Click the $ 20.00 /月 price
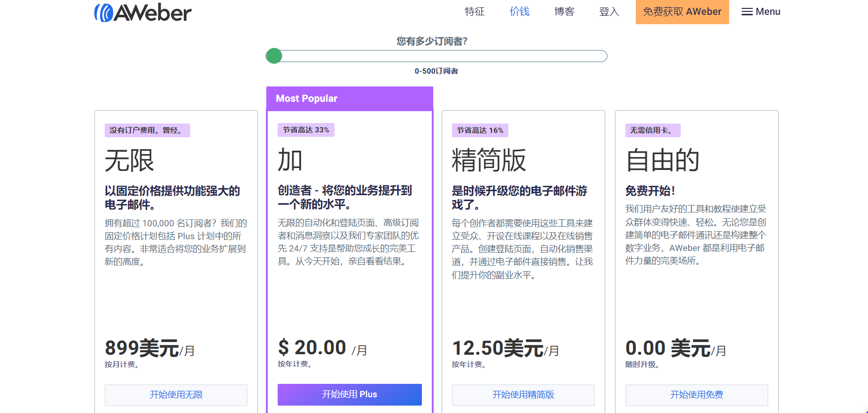The image size is (868, 413). [x=323, y=348]
